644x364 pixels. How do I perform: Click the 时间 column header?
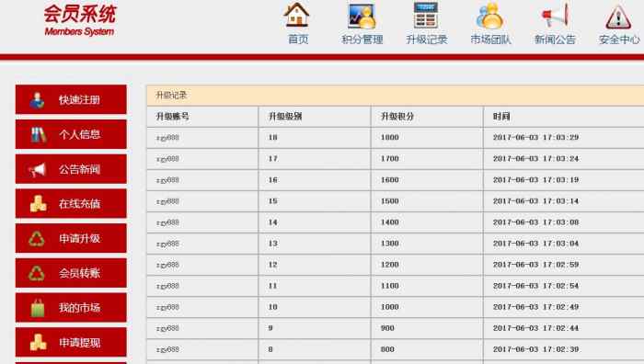point(501,117)
